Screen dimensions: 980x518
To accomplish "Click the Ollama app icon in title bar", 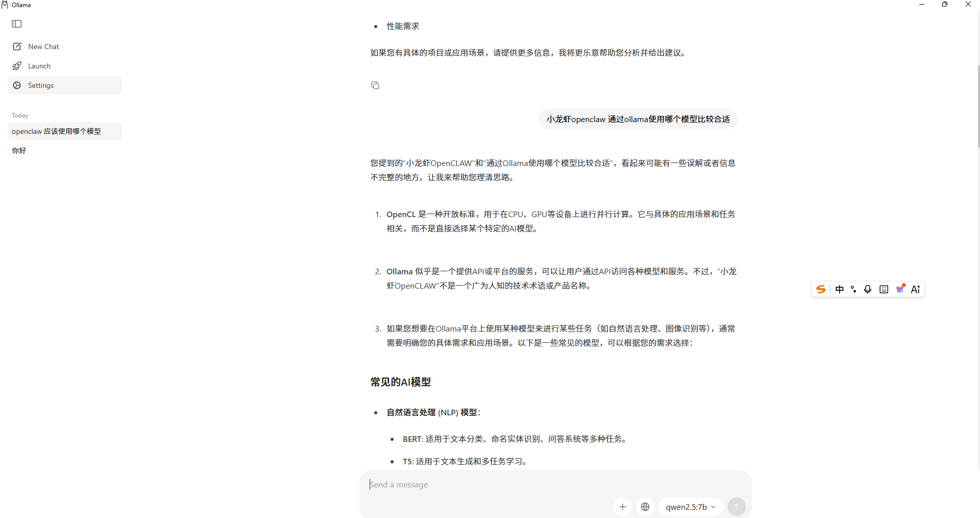I will pyautogui.click(x=5, y=5).
